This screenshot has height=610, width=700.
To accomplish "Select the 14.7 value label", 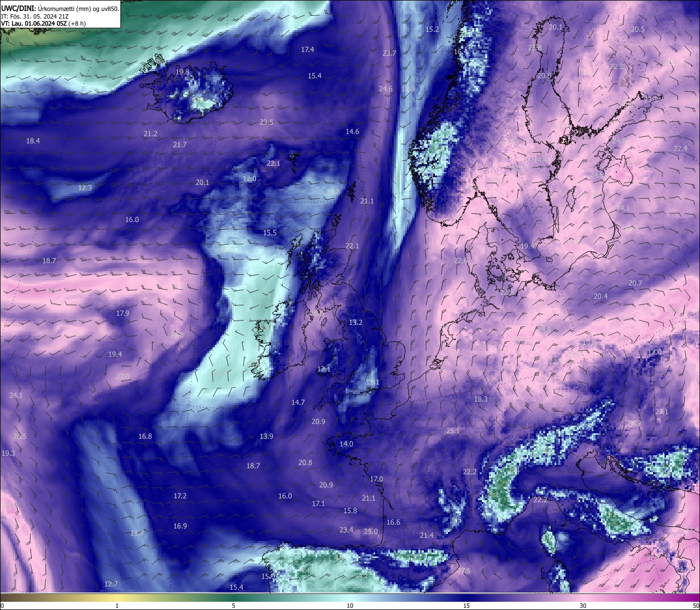I will [297, 403].
